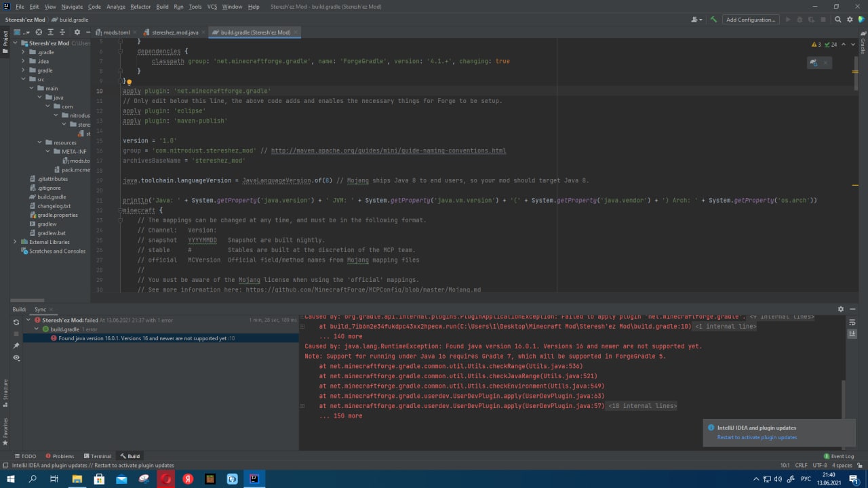Open the Build menu

coord(162,7)
